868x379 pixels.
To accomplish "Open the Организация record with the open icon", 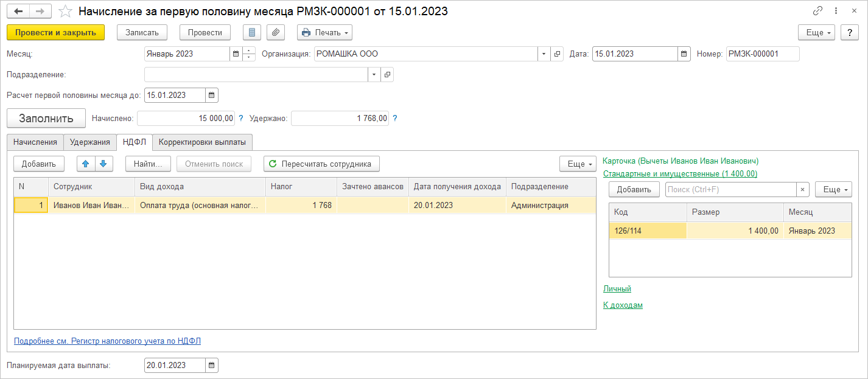I will click(x=557, y=54).
